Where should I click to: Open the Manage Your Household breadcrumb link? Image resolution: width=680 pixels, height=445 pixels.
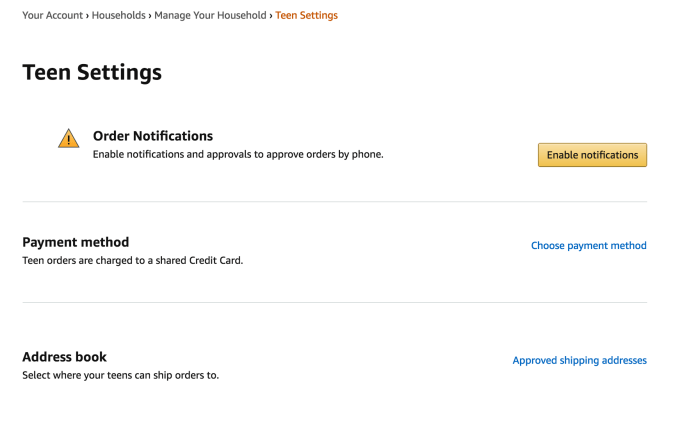tap(210, 16)
